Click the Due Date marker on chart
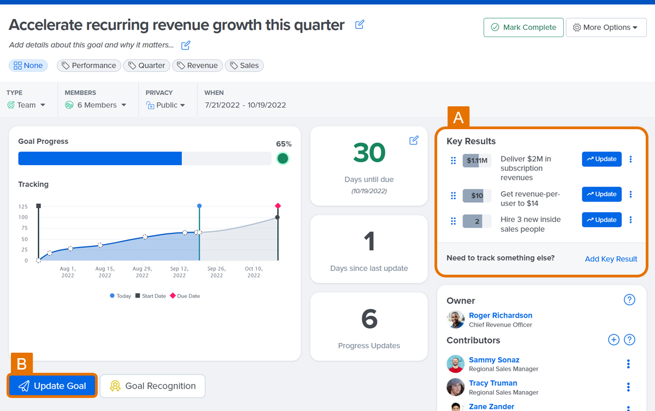This screenshot has width=655, height=411. pyautogui.click(x=278, y=206)
